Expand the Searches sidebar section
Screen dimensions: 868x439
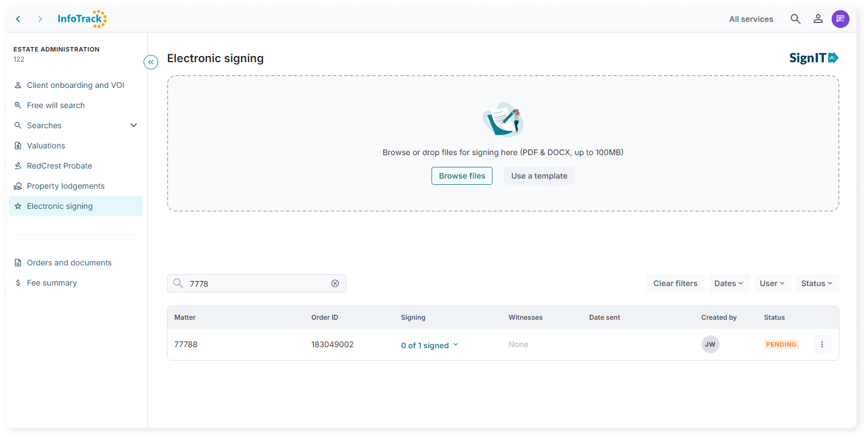point(133,125)
